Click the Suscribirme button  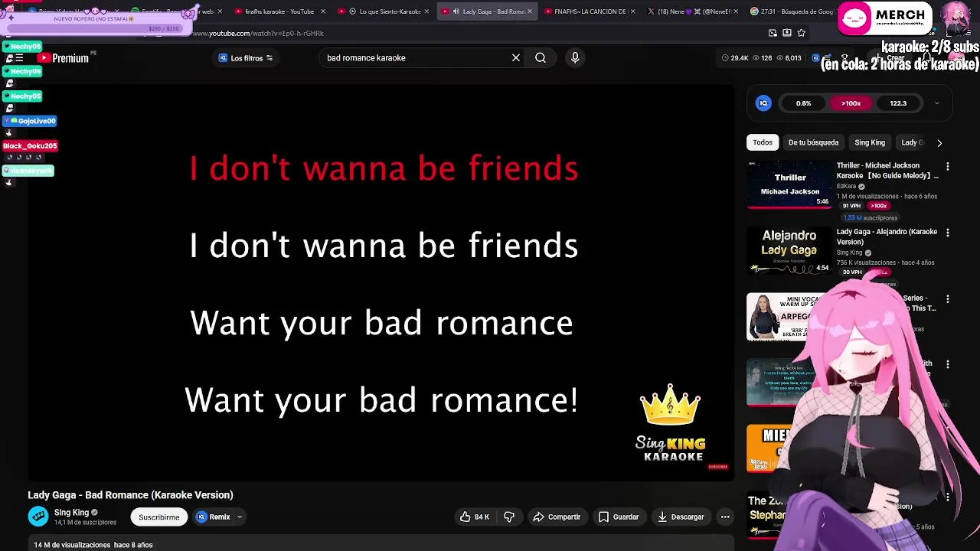158,517
